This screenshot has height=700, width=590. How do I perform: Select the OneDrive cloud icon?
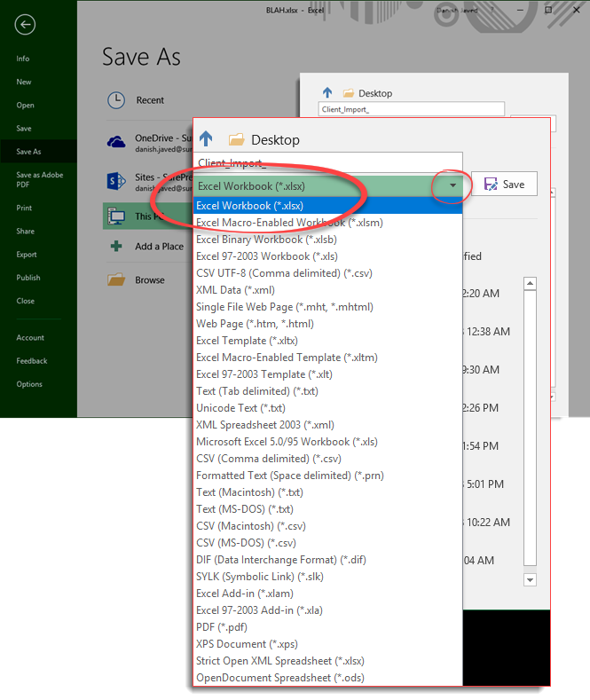coord(115,141)
